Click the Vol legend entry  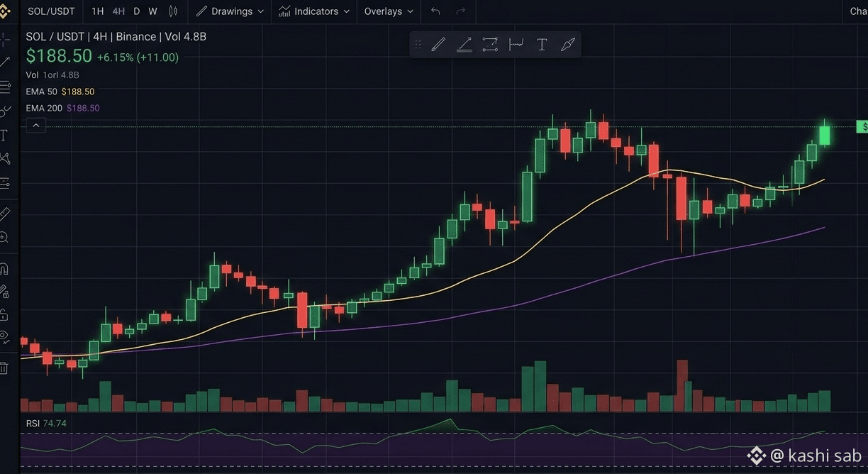[52, 75]
